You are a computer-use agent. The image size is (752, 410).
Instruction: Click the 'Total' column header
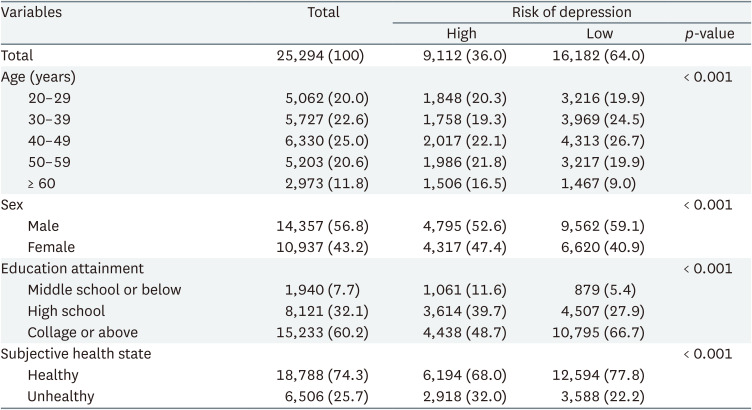[323, 13]
